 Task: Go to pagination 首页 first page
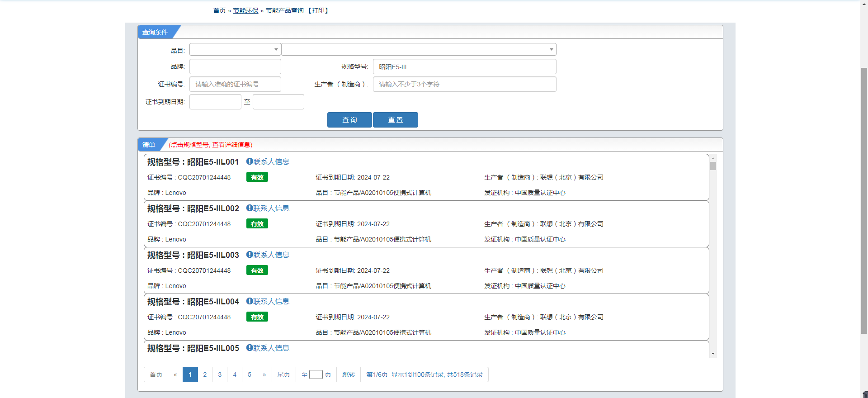(x=156, y=374)
